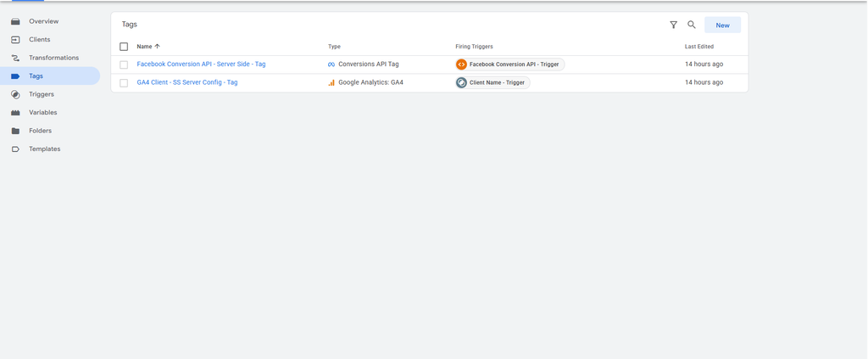Click the Name column header
This screenshot has height=359, width=868.
click(x=144, y=47)
